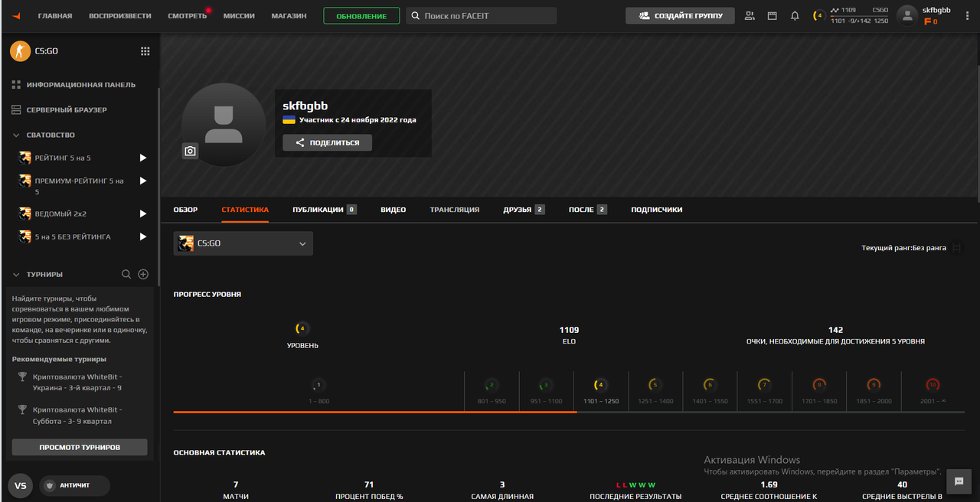The width and height of the screenshot is (980, 502).
Task: Click the orange level progress bar
Action: (375, 412)
